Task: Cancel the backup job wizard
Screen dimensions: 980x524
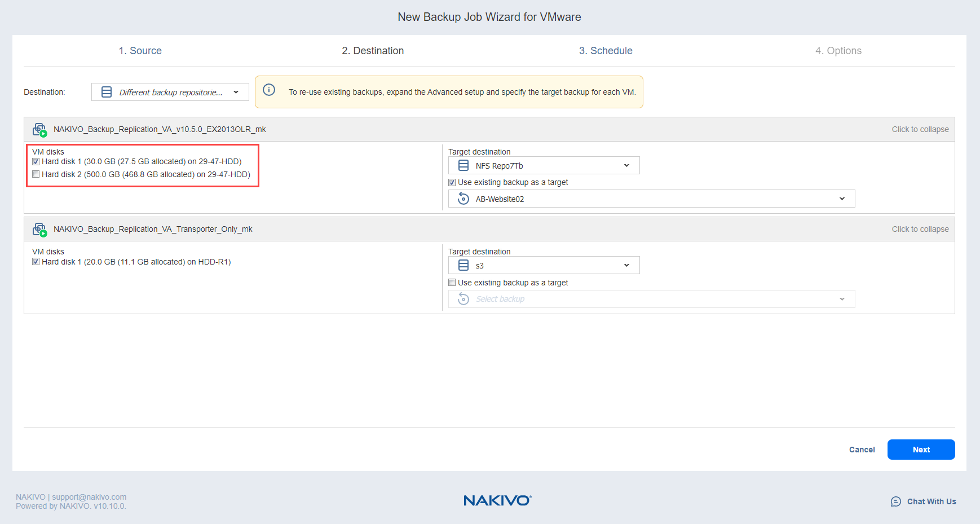Action: [862, 450]
